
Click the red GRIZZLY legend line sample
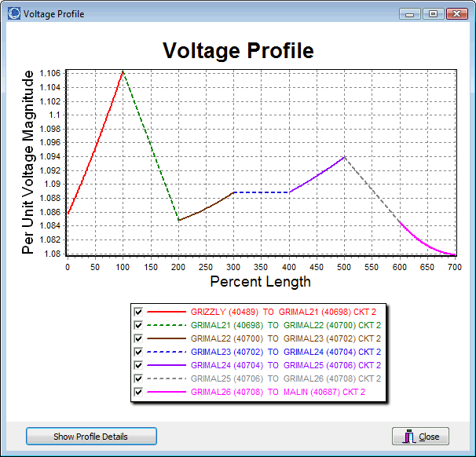click(x=167, y=312)
